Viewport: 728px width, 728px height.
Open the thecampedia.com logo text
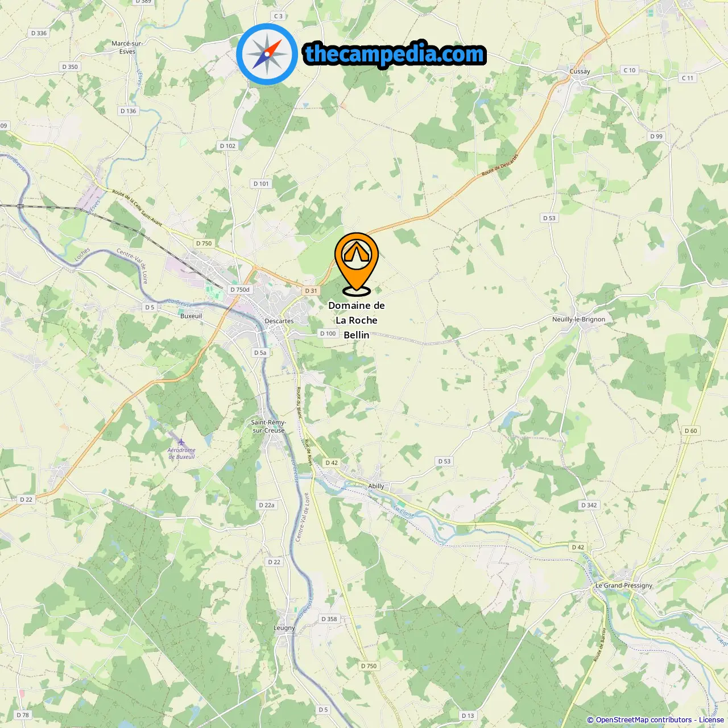[x=395, y=54]
